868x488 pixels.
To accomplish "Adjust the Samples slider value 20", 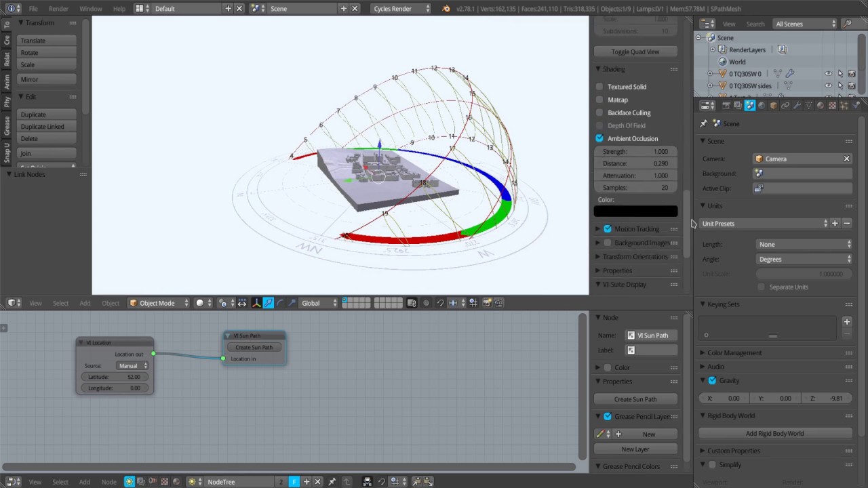I will coord(635,188).
